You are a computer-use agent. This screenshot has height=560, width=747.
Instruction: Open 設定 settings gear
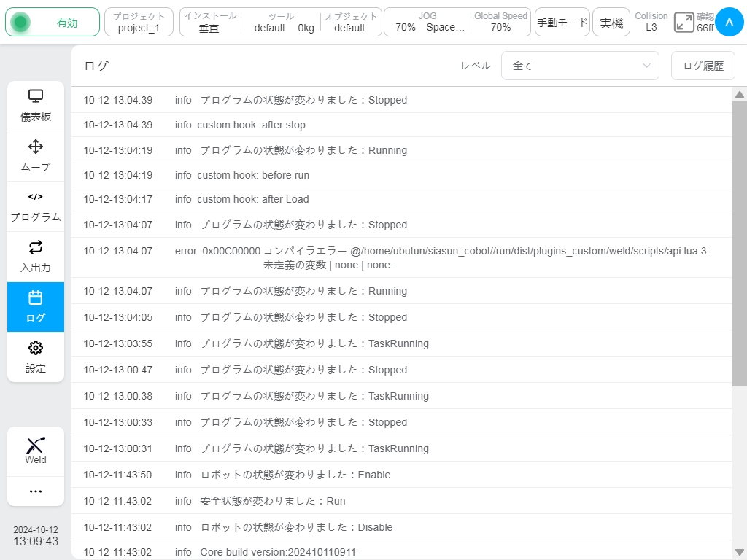[36, 357]
